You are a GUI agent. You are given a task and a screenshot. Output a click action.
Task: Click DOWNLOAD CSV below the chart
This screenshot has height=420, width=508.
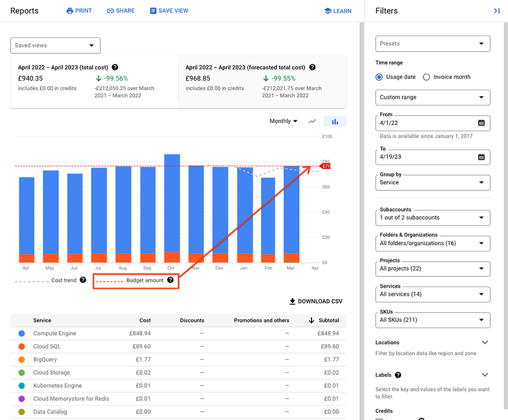click(x=316, y=301)
